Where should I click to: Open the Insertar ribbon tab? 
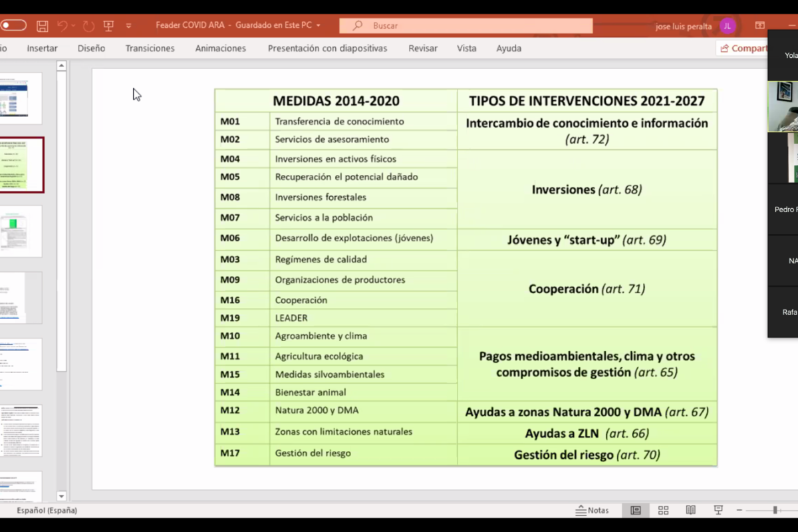[42, 48]
